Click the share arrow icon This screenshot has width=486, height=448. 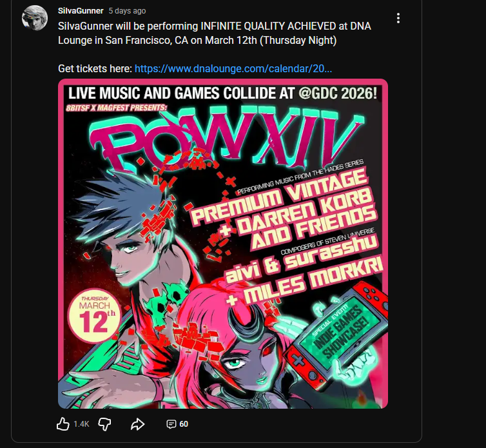click(x=137, y=424)
